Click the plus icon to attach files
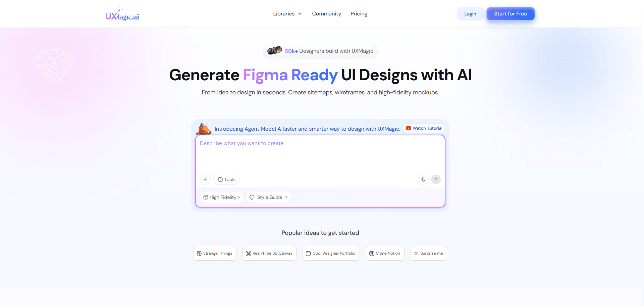Viewport: 644px width, 306px height. click(x=205, y=179)
